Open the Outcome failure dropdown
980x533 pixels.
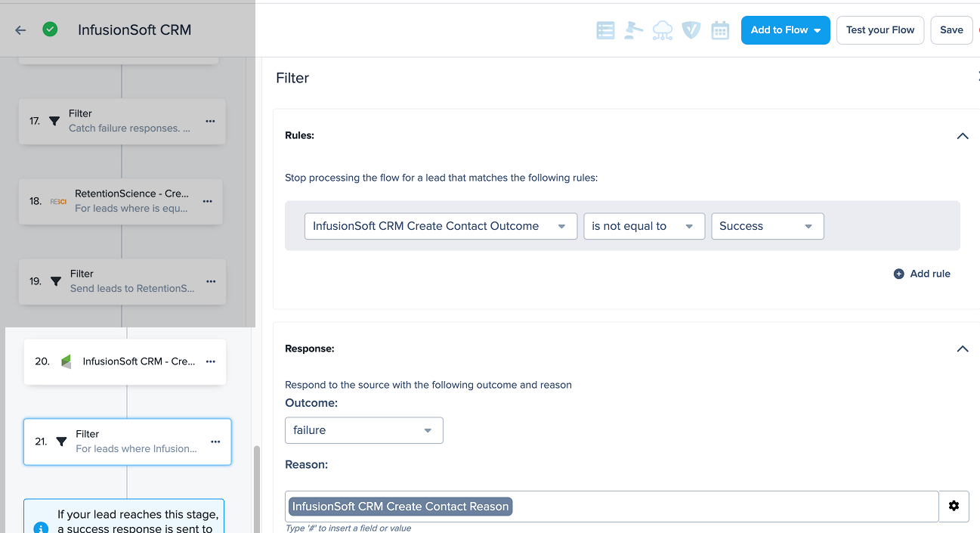[x=363, y=430]
